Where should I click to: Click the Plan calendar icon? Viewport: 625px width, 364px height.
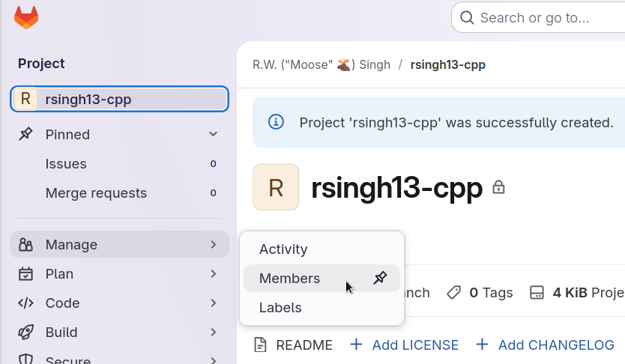pyautogui.click(x=25, y=273)
